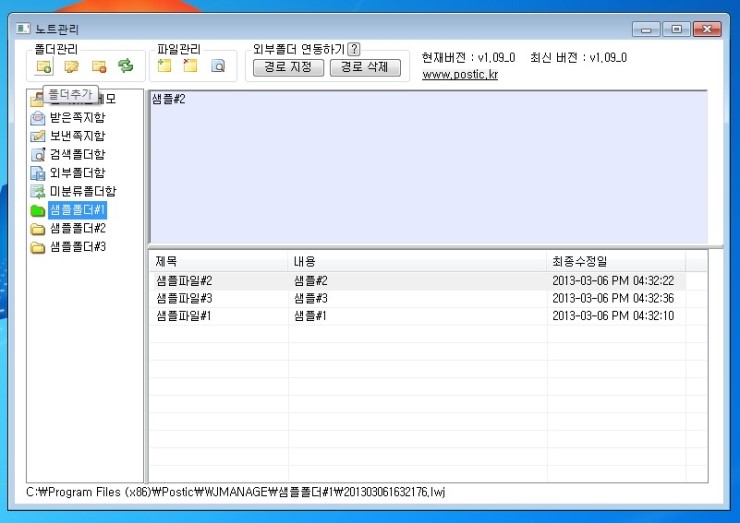Click the green refresh arrows icon

point(126,66)
